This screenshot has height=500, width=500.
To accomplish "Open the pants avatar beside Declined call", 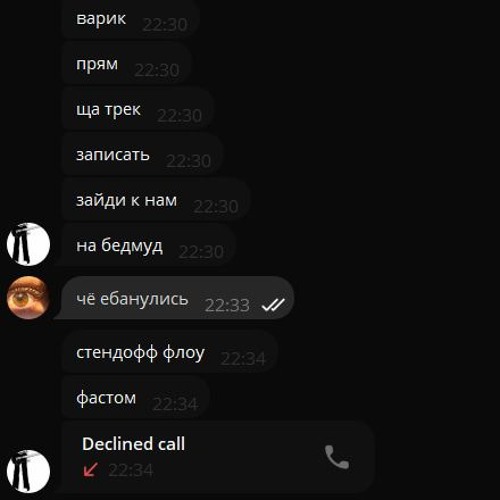I will pos(28,471).
